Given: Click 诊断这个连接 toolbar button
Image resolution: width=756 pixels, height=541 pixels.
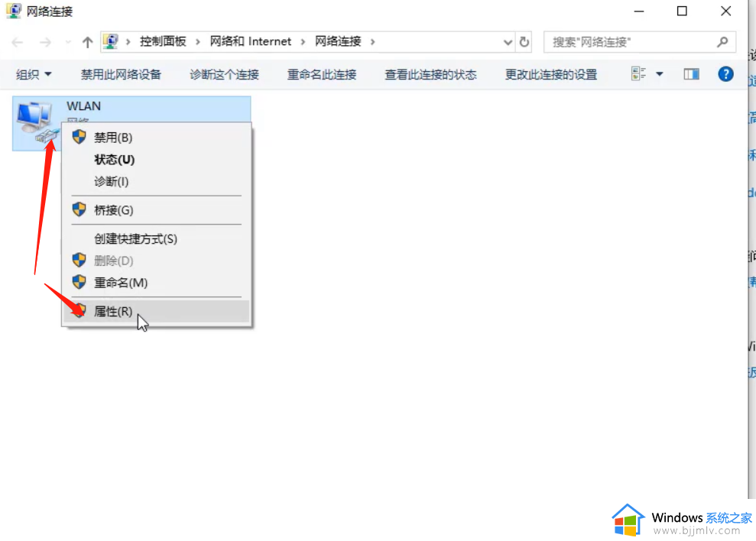Looking at the screenshot, I should [x=224, y=74].
